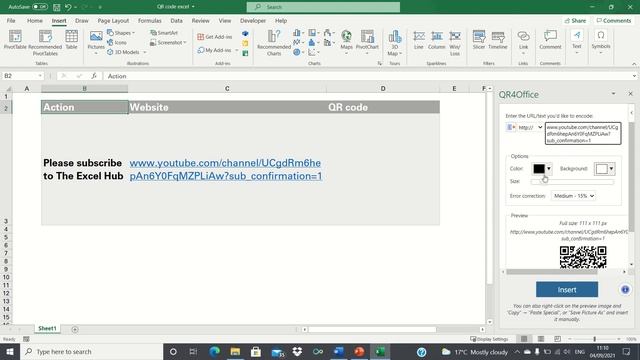Open the http:// protocol dropdown
This screenshot has width=640, height=360.
[530, 127]
